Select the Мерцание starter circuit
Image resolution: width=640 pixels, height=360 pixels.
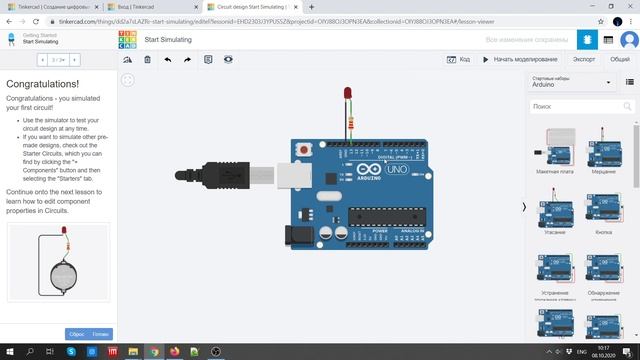[604, 151]
